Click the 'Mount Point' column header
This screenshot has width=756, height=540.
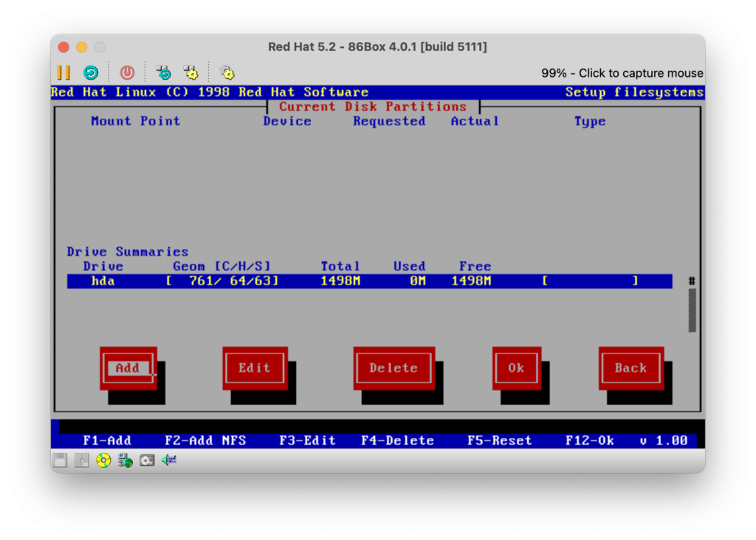(x=136, y=121)
